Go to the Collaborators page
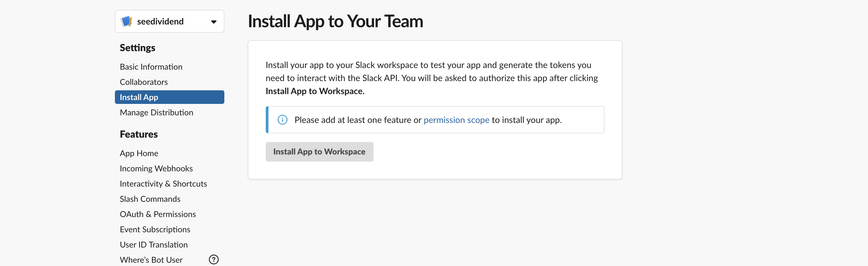Image resolution: width=868 pixels, height=266 pixels. pyautogui.click(x=143, y=82)
